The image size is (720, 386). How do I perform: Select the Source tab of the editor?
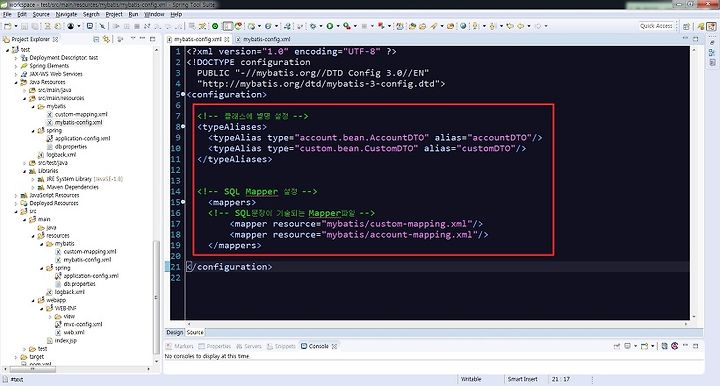click(195, 332)
